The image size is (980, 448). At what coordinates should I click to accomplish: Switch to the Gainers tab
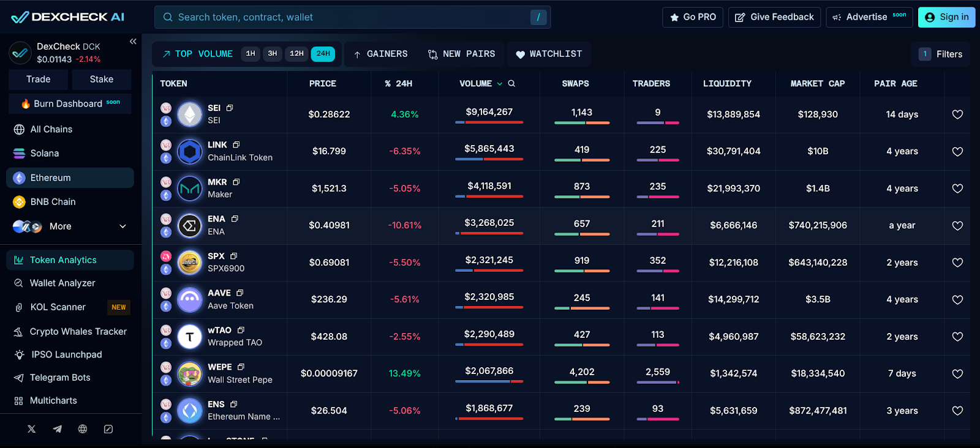click(x=380, y=54)
